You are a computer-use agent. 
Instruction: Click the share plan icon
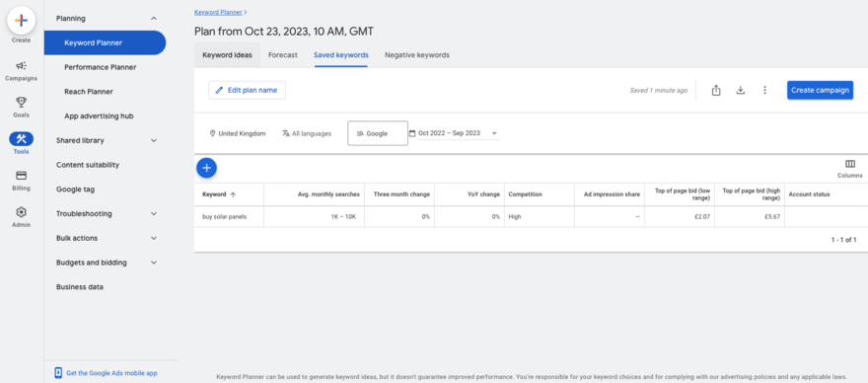point(716,91)
